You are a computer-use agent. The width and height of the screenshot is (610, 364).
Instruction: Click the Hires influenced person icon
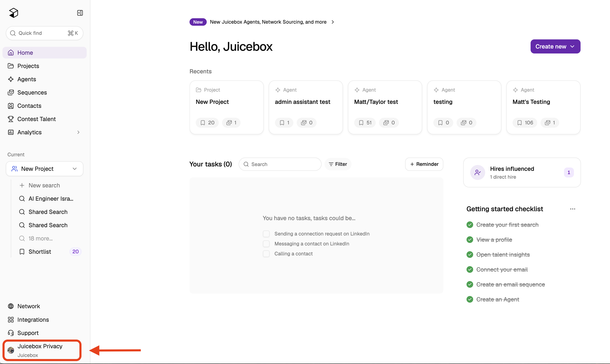(x=477, y=172)
